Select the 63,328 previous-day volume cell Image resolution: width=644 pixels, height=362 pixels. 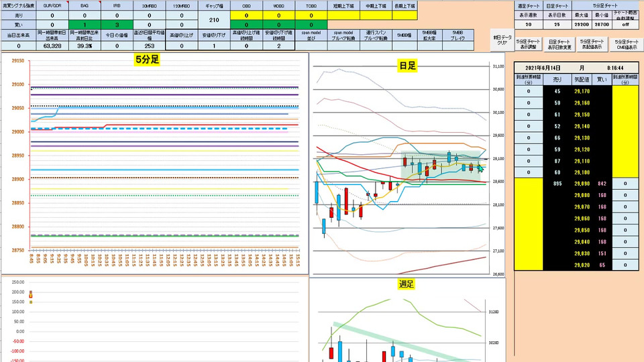coord(52,46)
